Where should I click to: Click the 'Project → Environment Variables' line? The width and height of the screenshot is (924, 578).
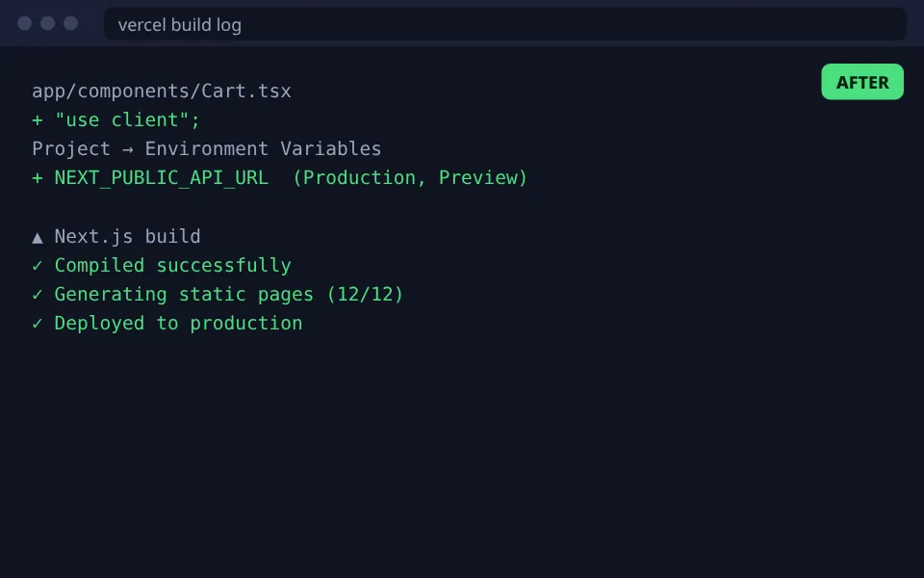[x=206, y=148]
